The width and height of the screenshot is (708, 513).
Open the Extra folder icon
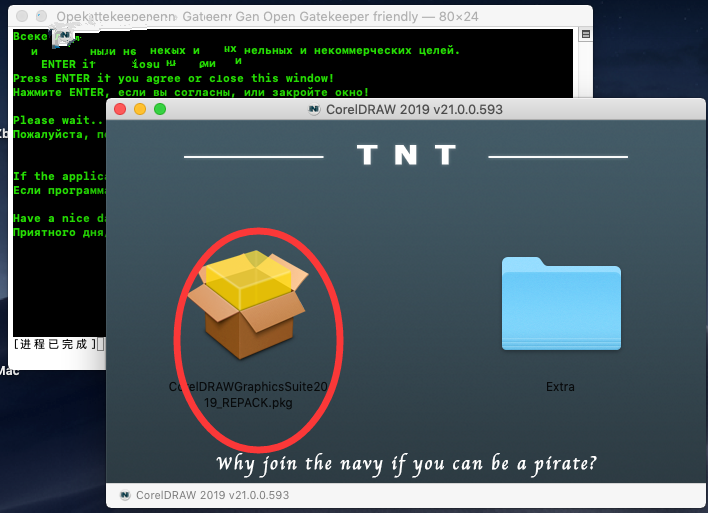(x=561, y=303)
